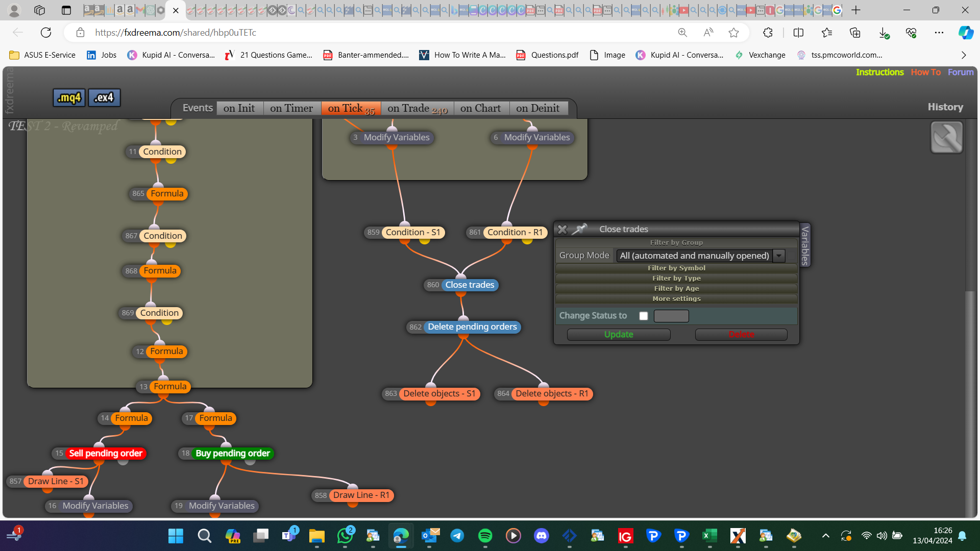Download the .ex4 compiled file
This screenshot has height=551, width=980.
[x=104, y=97]
